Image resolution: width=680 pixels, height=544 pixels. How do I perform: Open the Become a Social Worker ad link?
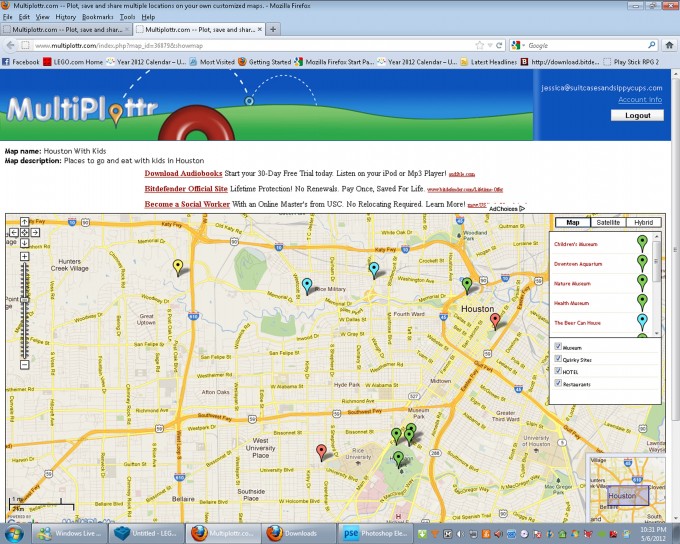pos(187,204)
